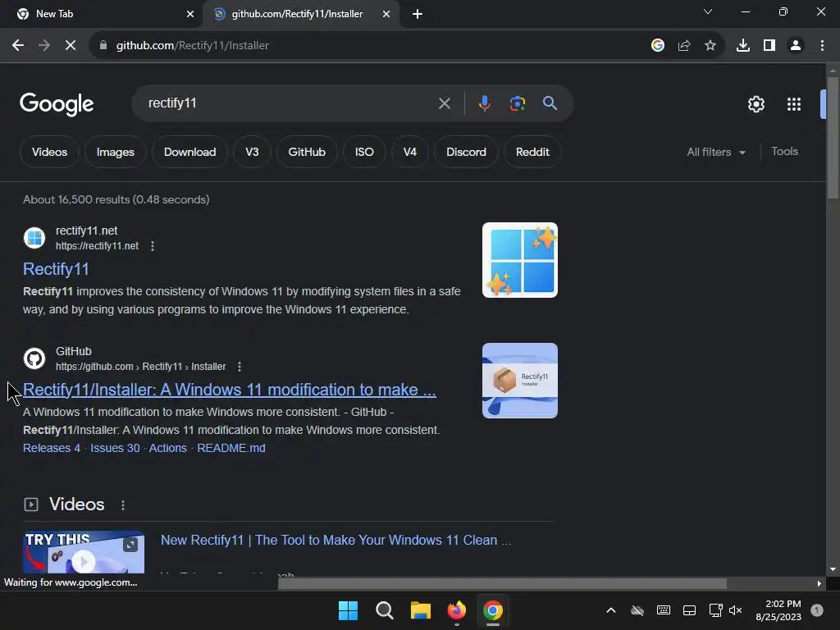Screen dimensions: 840x630
Task: Start voice search with microphone
Action: pyautogui.click(x=484, y=103)
